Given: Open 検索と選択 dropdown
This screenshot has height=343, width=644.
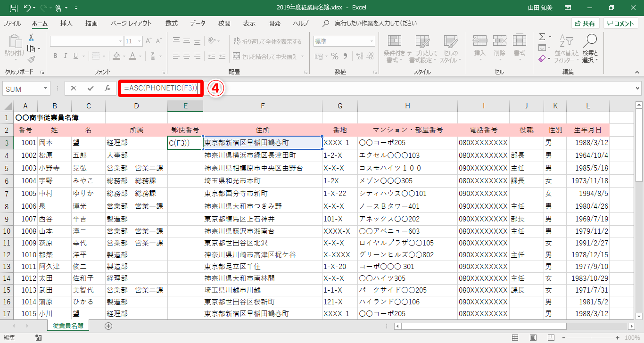Looking at the screenshot, I should 590,49.
